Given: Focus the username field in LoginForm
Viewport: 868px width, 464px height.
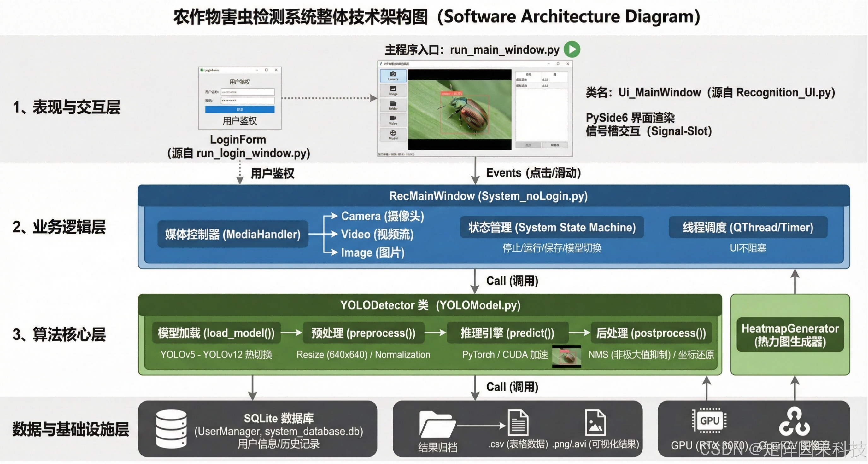Looking at the screenshot, I should pos(248,92).
